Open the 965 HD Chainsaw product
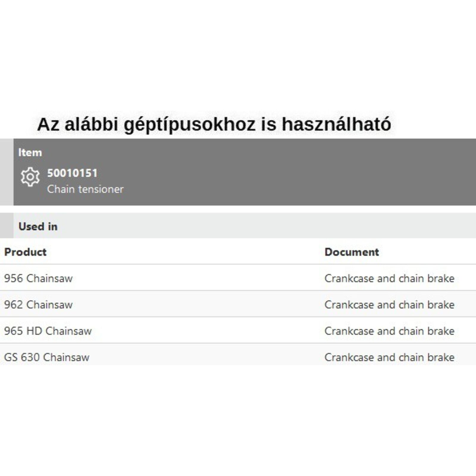Image resolution: width=476 pixels, height=476 pixels. (48, 331)
